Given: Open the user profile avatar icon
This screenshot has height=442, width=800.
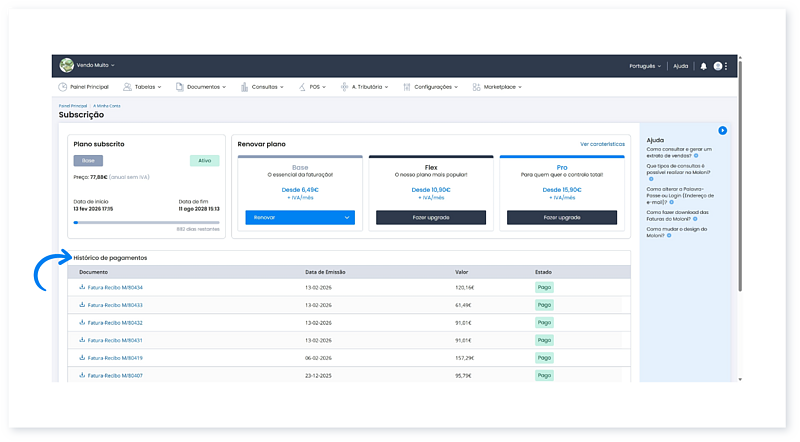Looking at the screenshot, I should [x=717, y=66].
